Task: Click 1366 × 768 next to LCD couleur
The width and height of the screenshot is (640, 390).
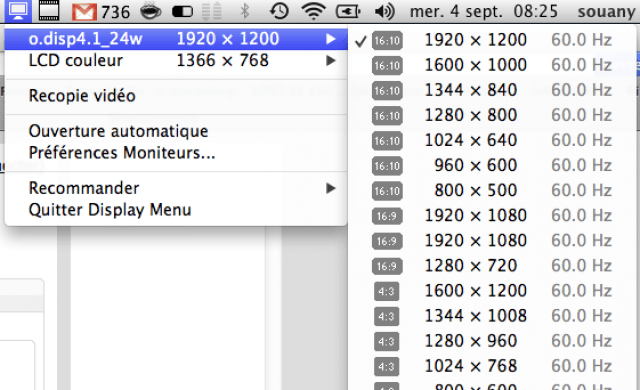Action: (x=222, y=61)
